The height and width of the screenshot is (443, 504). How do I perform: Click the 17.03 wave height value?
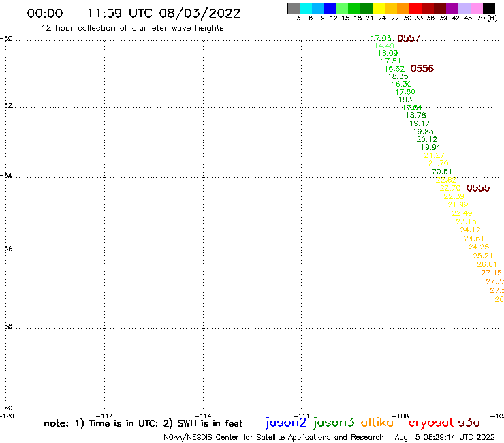point(381,38)
